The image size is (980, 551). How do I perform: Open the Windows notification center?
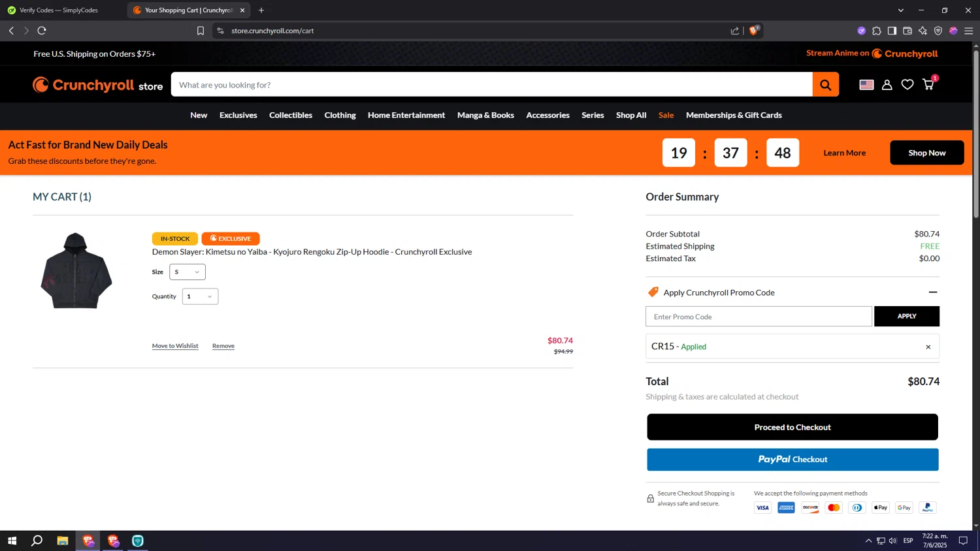(x=963, y=541)
